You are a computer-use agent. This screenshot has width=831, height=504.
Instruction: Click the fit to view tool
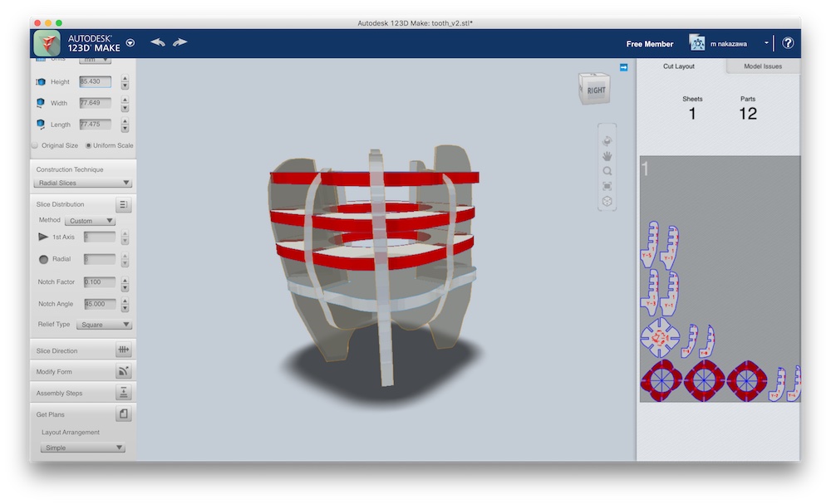(607, 186)
